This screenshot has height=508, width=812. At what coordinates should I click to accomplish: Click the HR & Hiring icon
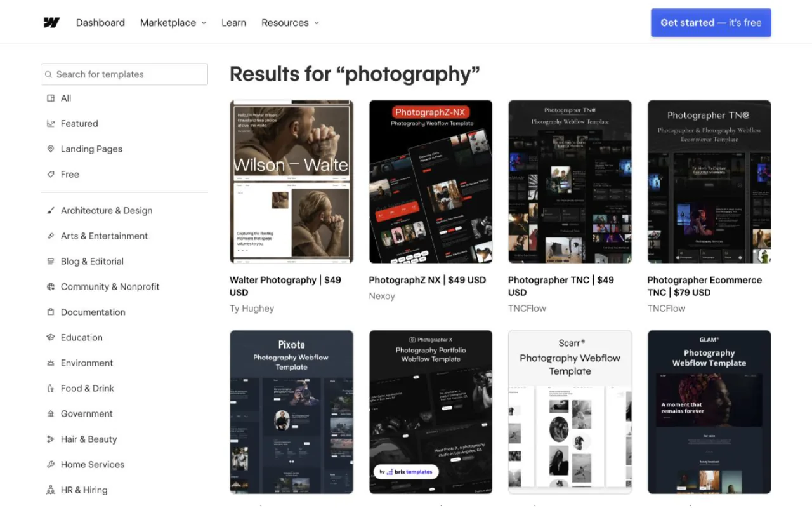tap(51, 490)
